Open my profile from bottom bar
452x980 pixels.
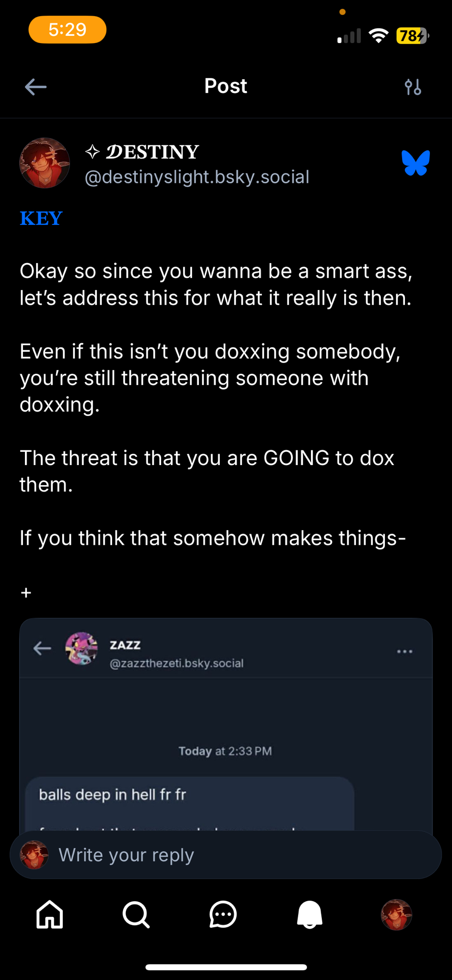(x=396, y=914)
